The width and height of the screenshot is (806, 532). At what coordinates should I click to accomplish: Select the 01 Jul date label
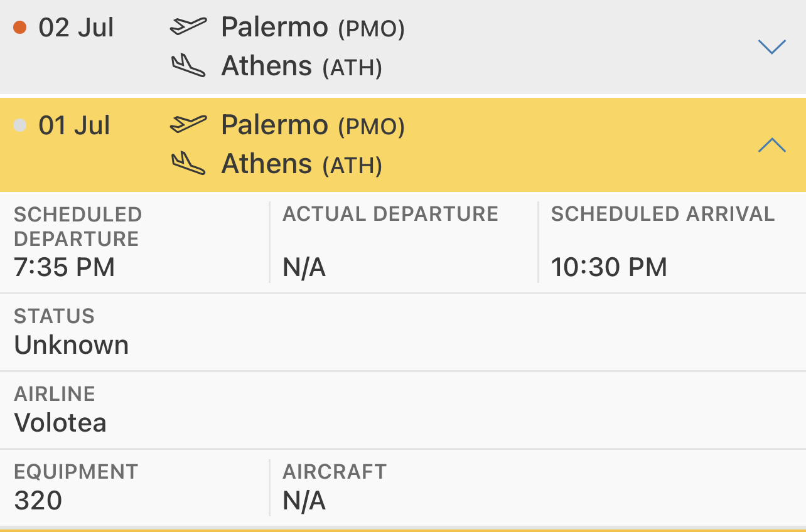pyautogui.click(x=74, y=125)
